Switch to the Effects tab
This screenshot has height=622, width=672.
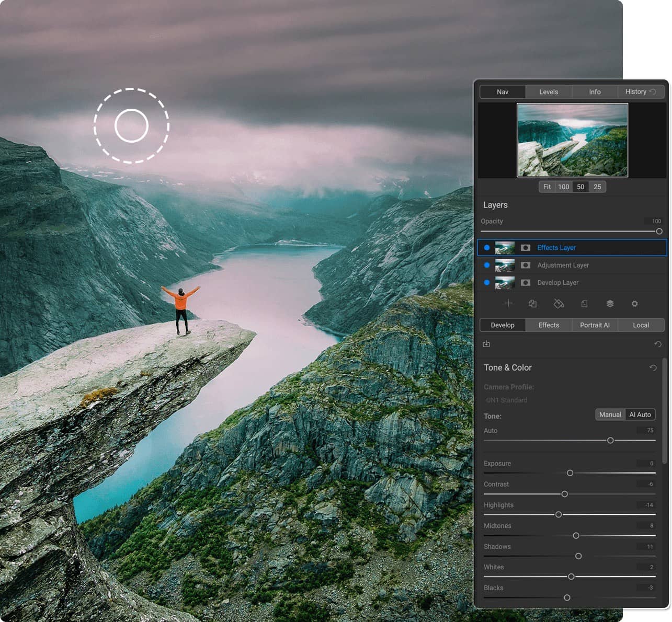click(x=549, y=325)
